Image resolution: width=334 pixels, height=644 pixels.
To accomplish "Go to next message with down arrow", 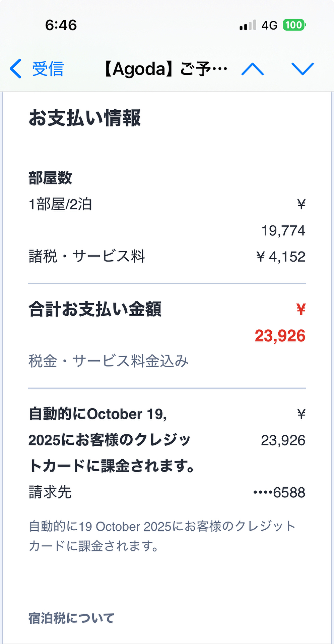I will (x=302, y=69).
